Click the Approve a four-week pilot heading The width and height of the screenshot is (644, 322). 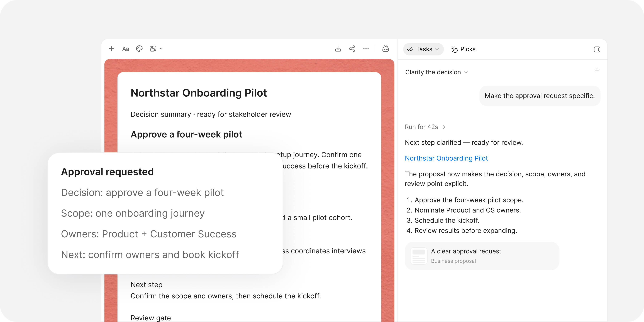186,135
